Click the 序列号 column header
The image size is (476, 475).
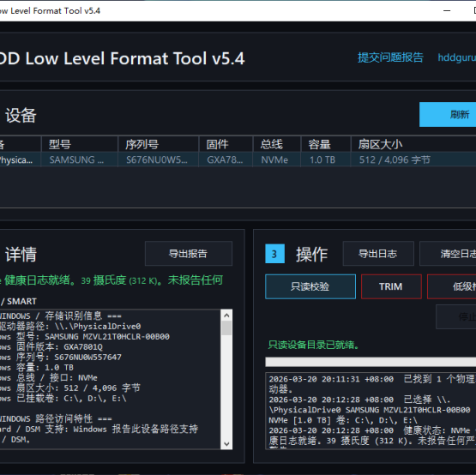pos(159,144)
